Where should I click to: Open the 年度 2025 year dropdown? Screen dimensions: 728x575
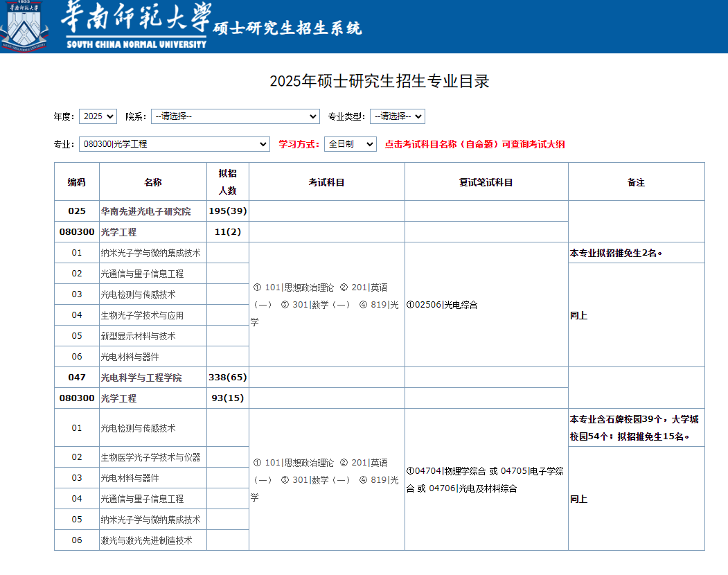coord(98,116)
